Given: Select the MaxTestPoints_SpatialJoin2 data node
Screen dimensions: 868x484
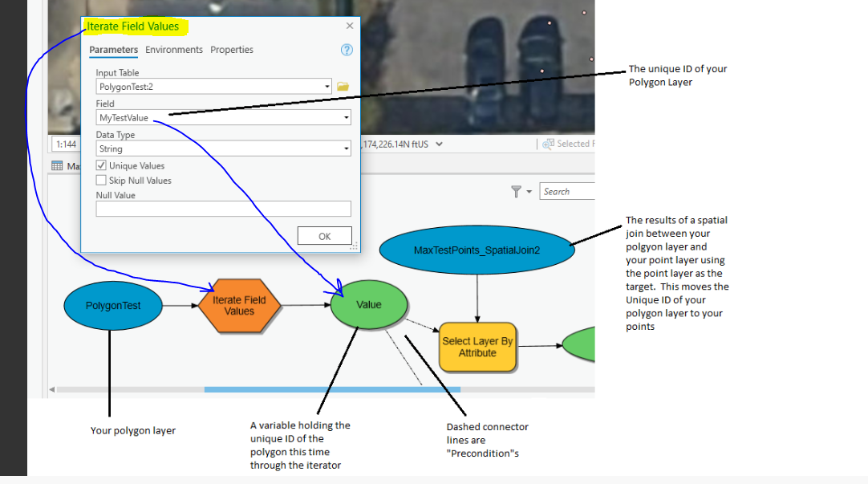Looking at the screenshot, I should [x=477, y=250].
